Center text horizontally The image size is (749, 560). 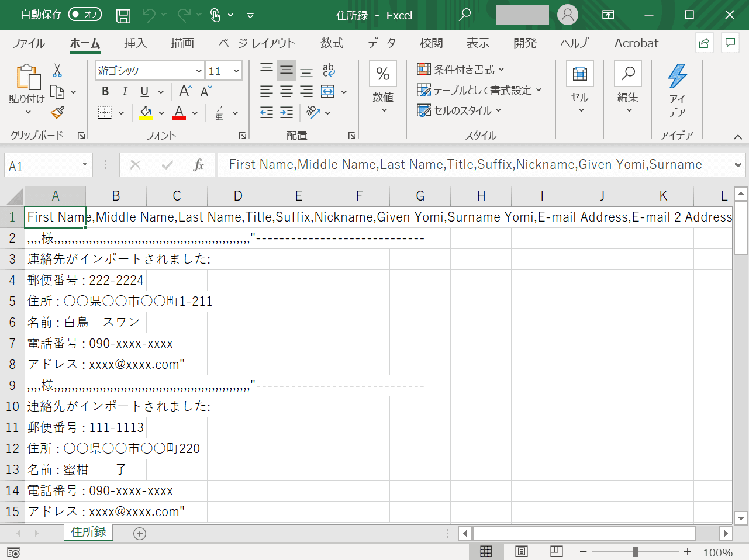(287, 91)
